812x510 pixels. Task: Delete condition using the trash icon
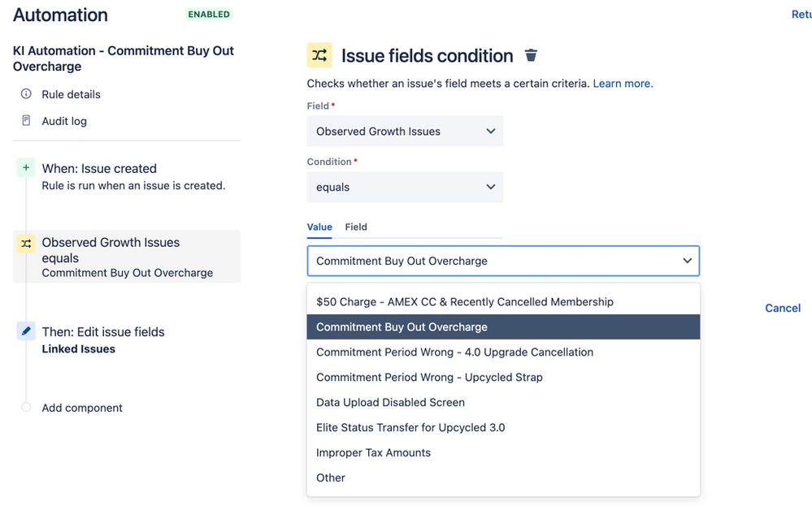coord(531,55)
